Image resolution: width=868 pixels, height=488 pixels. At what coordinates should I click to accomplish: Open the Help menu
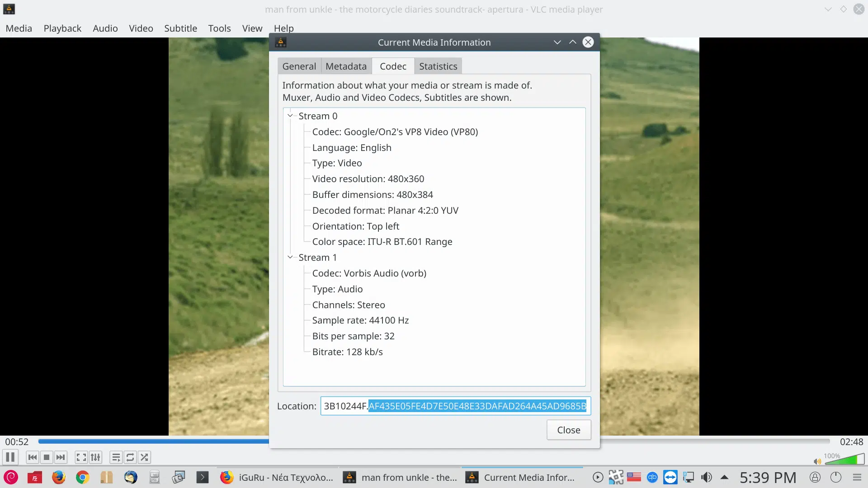[283, 28]
